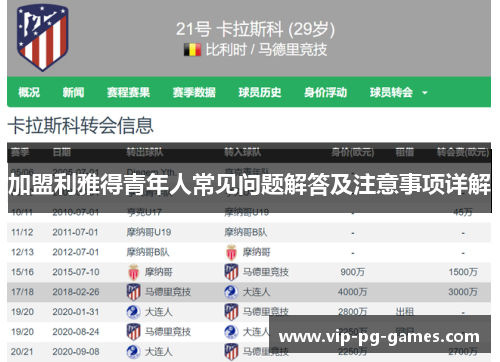The width and height of the screenshot is (500, 362).
Task: Click Atlético crest in 15/16 transfer-in column
Action: 231,272
